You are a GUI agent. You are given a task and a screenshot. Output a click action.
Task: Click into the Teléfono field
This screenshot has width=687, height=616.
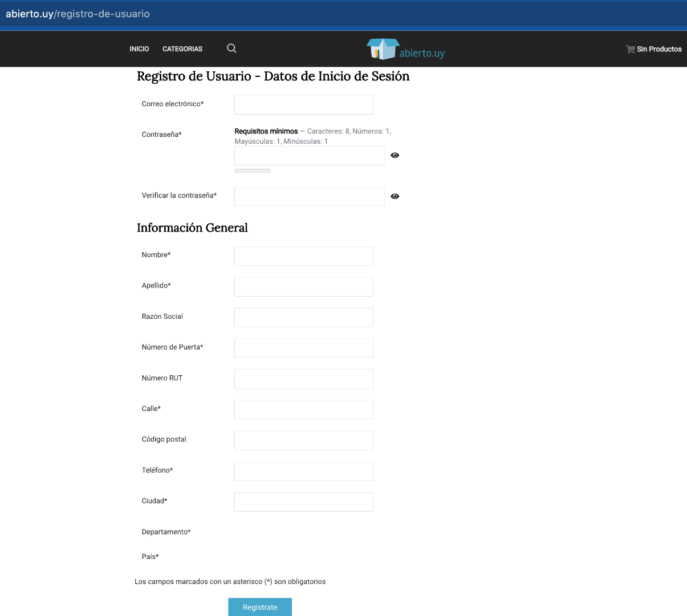304,471
